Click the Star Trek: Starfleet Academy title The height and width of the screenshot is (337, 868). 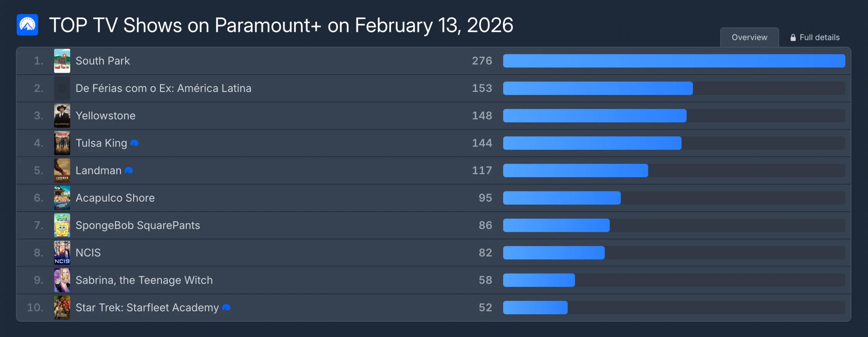(x=147, y=308)
